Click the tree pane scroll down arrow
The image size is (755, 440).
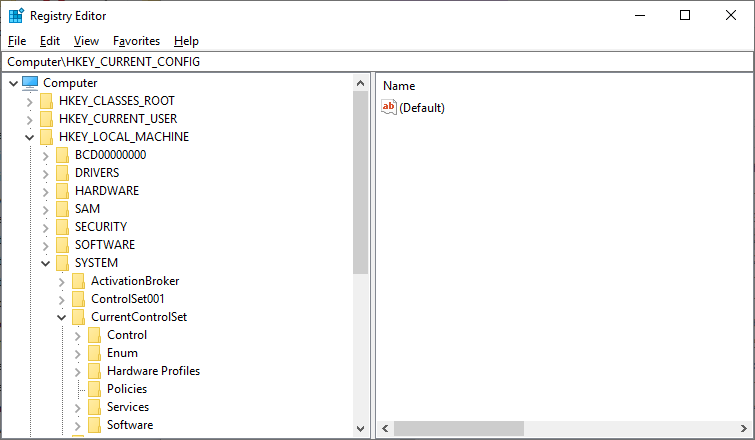pos(361,428)
